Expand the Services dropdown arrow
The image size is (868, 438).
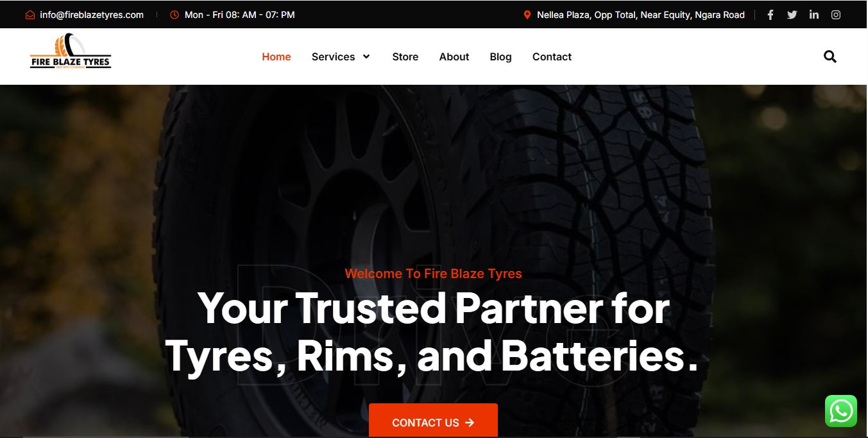366,57
